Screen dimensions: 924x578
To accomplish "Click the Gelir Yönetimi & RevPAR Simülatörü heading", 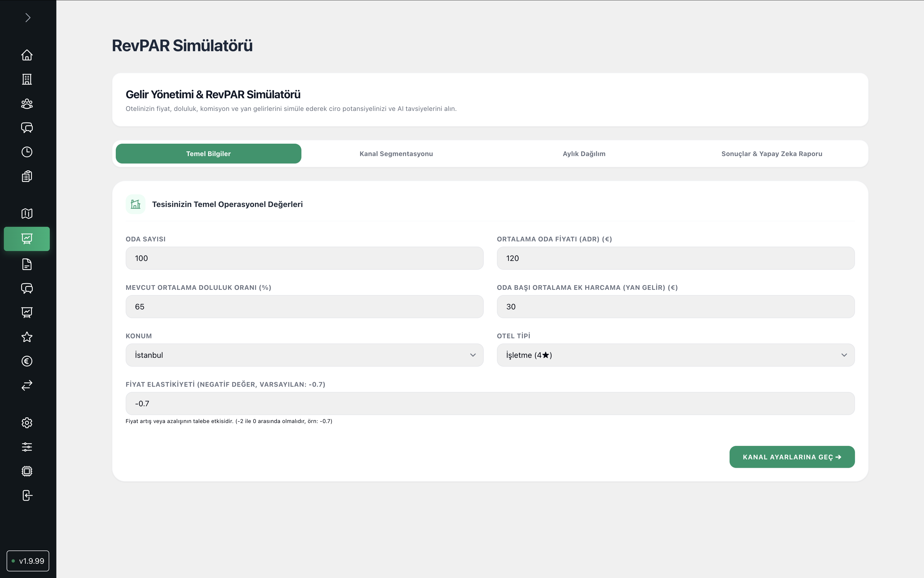I will tap(213, 94).
